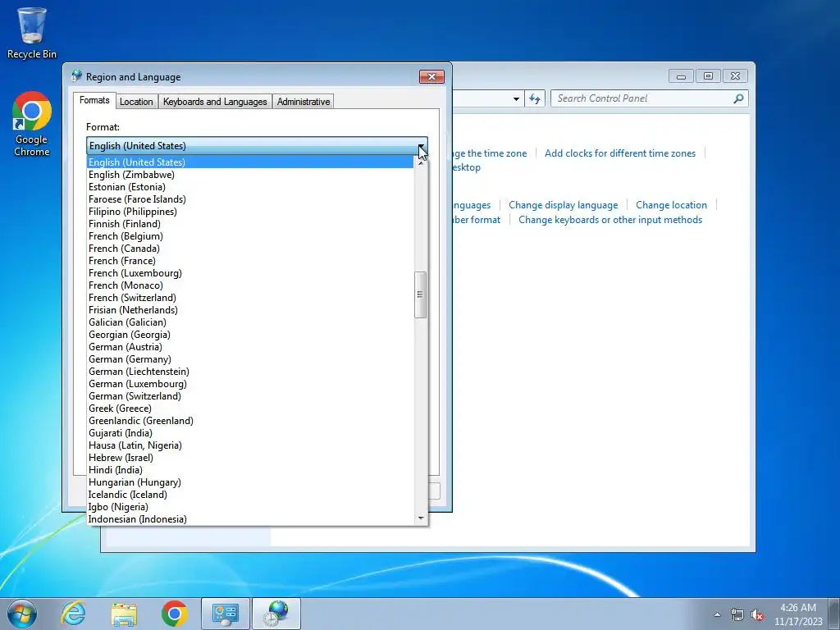The width and height of the screenshot is (840, 630).
Task: Open Change keyboards or other input methods
Action: 610,220
